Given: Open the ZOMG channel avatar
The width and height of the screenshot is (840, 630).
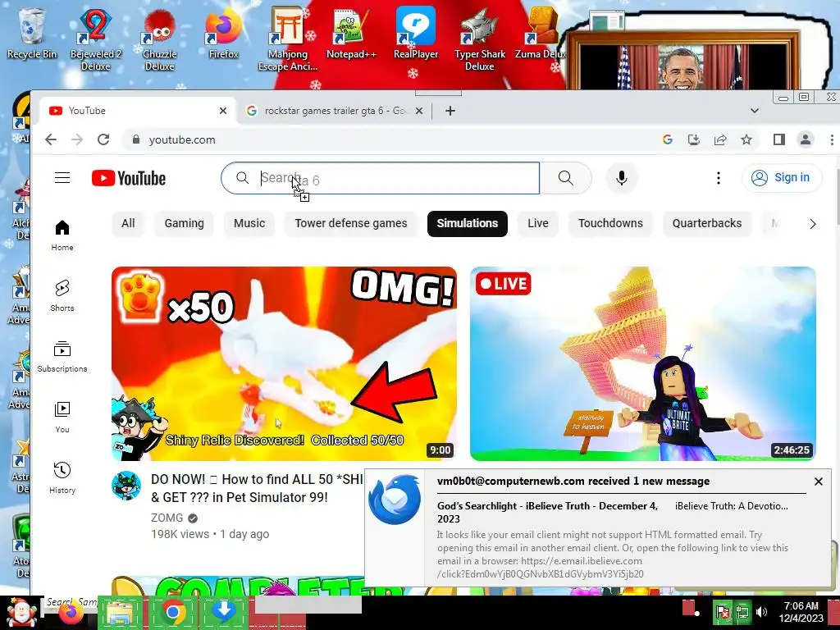Looking at the screenshot, I should (x=126, y=486).
